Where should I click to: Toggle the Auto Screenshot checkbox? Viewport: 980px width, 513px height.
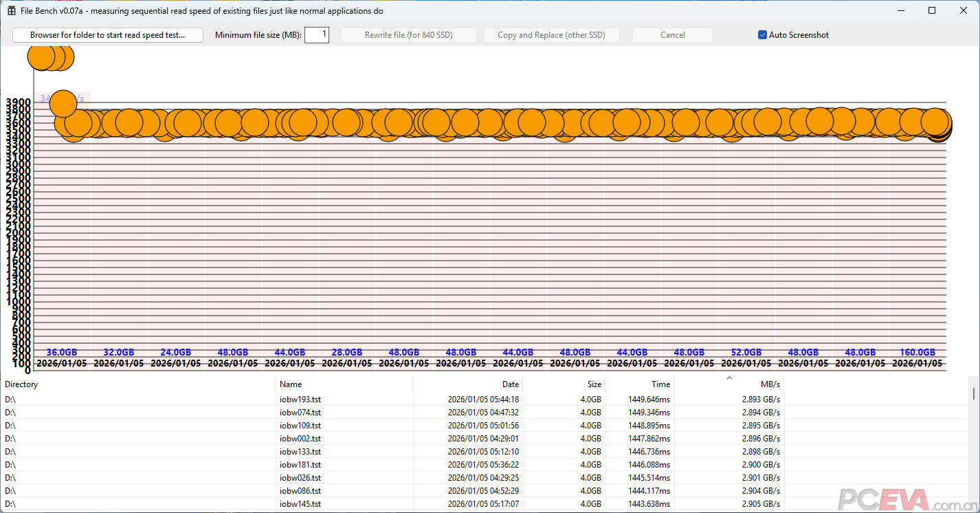pos(762,35)
